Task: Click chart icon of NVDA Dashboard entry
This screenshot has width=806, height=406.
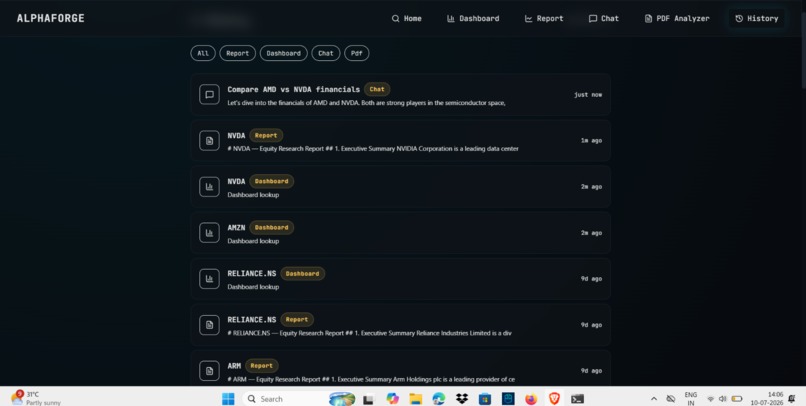Action: click(x=209, y=187)
